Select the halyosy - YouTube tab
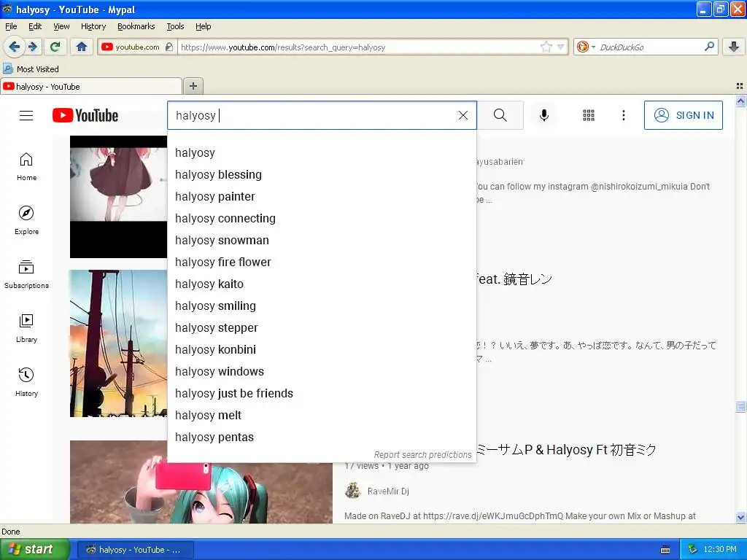Screen dimensions: 747x560 click(90, 86)
